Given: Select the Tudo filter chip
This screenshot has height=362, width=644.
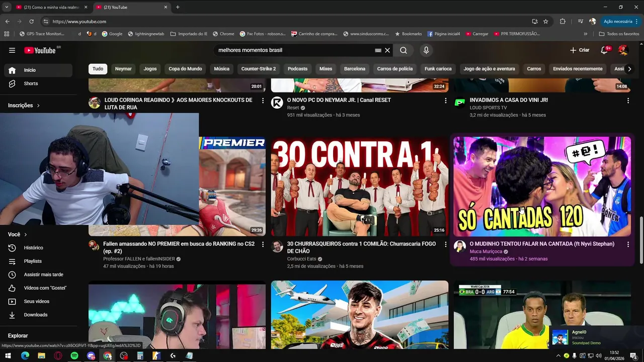Looking at the screenshot, I should (x=98, y=69).
